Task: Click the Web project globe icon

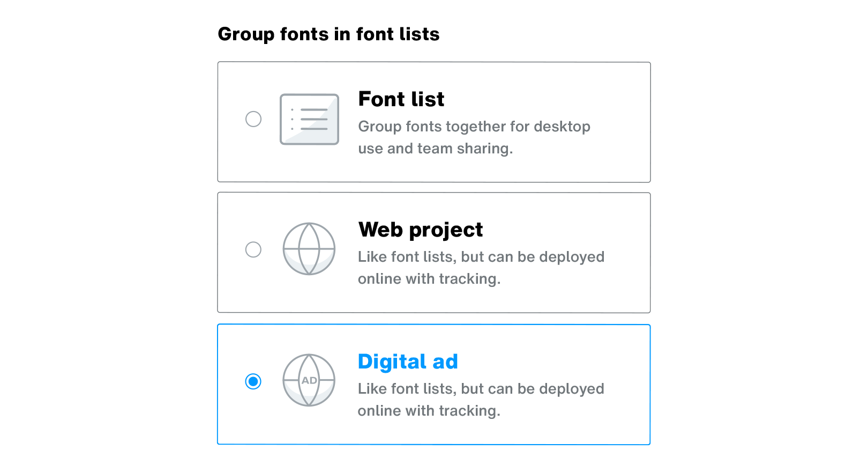Action: coord(309,249)
